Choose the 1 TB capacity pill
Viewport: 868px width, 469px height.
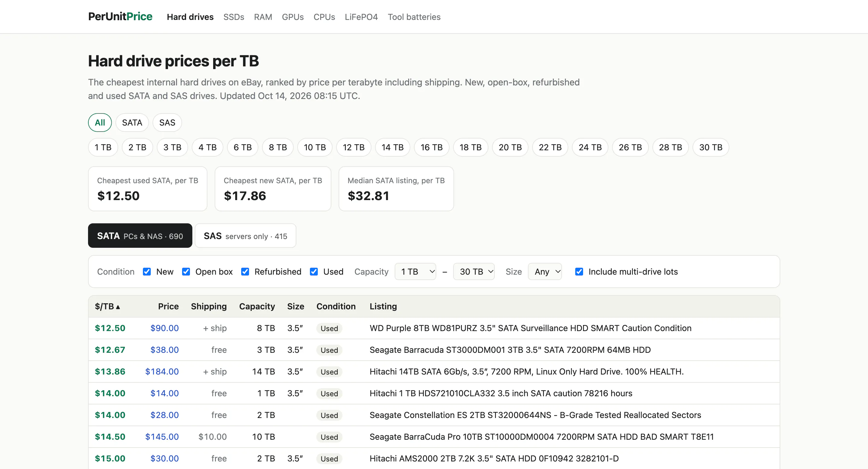click(x=103, y=148)
